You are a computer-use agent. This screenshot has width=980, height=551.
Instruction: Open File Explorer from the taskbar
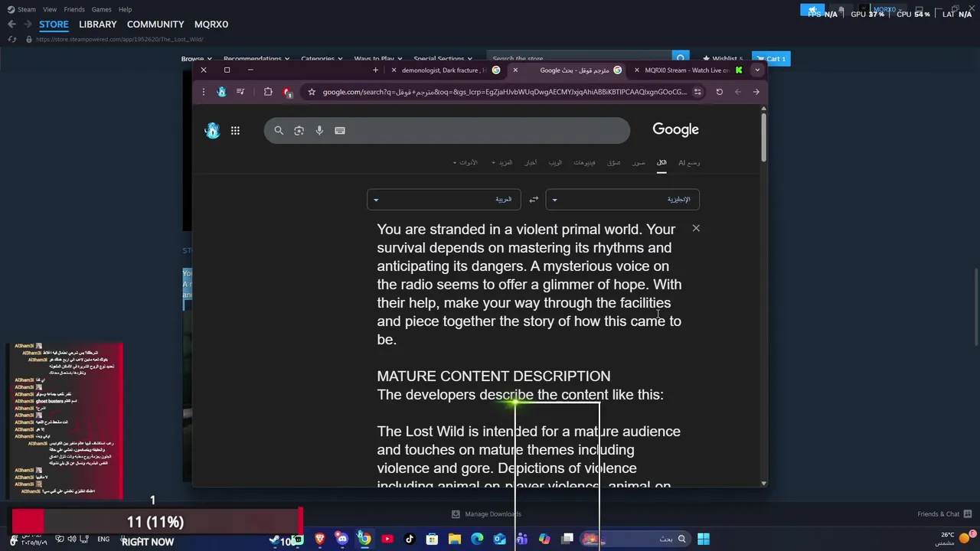455,539
